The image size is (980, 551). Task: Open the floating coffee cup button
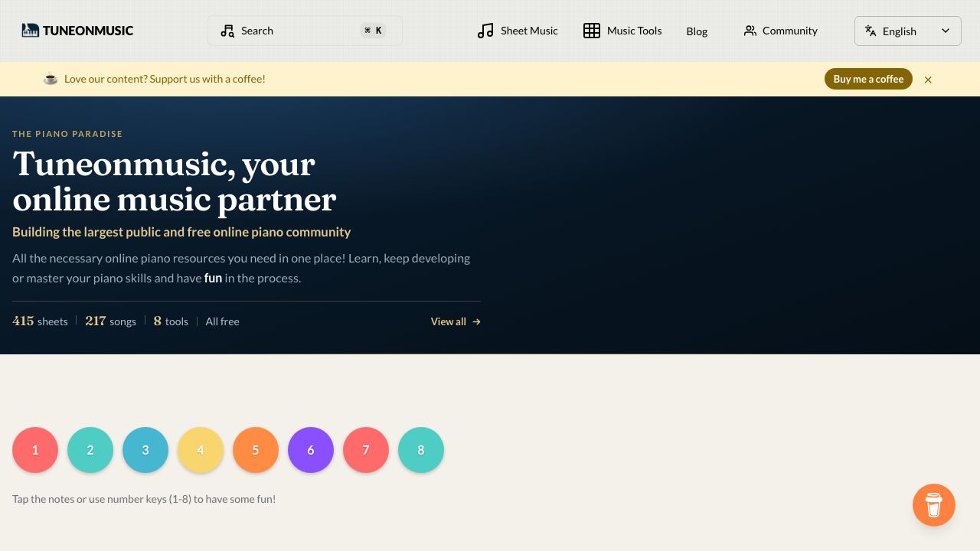(x=934, y=505)
